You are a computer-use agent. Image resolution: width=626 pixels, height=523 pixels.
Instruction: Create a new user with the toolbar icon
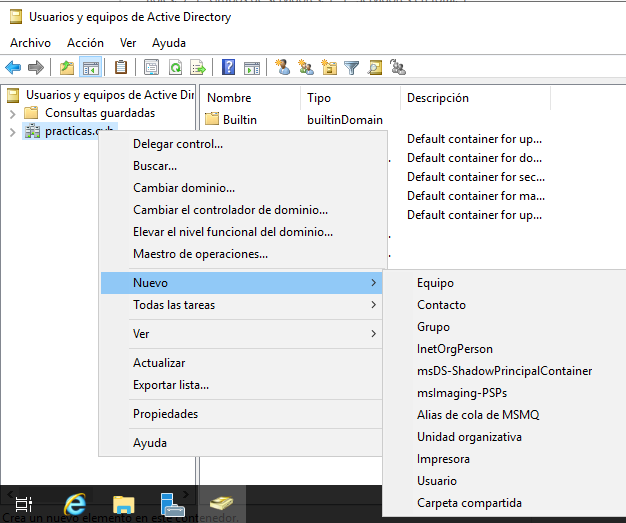tap(283, 67)
